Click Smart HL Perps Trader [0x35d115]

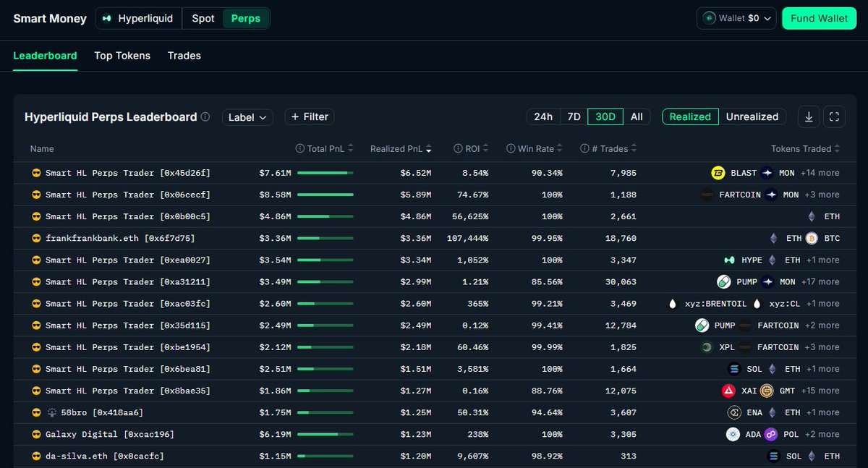[x=128, y=326]
